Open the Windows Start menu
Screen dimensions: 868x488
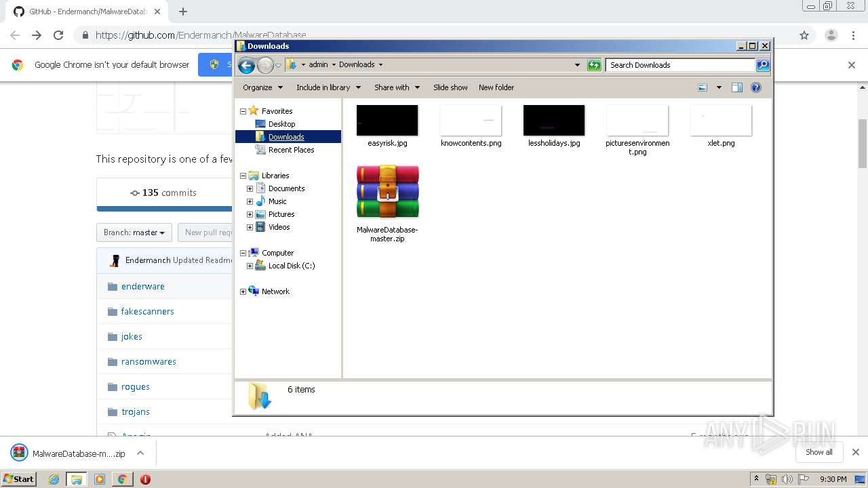pyautogui.click(x=19, y=479)
